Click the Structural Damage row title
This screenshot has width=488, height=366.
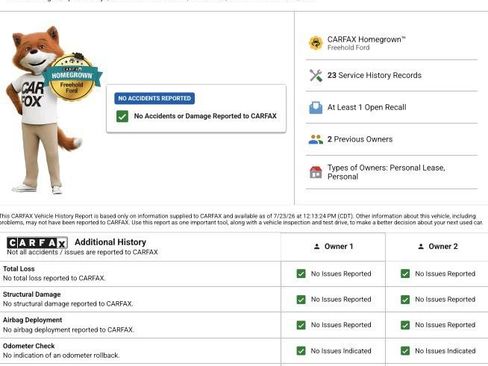pos(32,294)
